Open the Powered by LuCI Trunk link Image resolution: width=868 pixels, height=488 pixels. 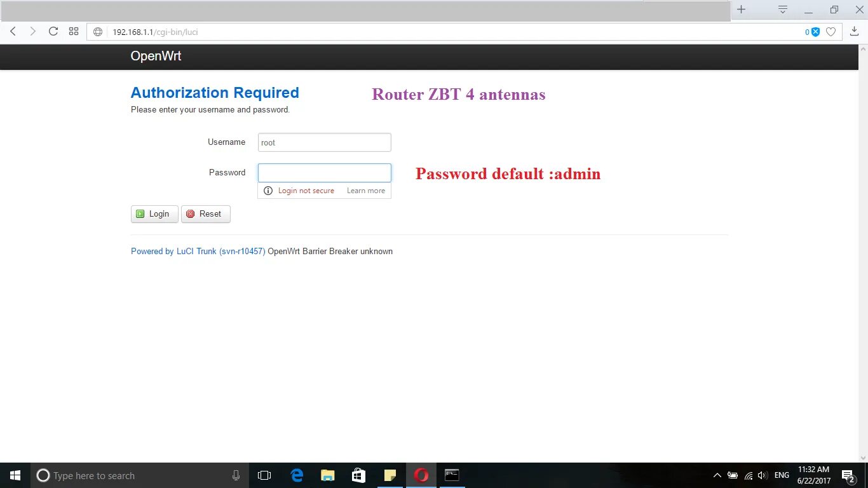coord(198,252)
